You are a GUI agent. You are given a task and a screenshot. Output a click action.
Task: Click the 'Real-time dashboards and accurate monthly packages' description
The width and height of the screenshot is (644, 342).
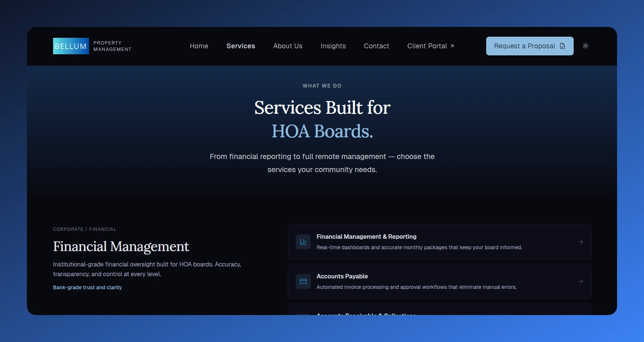tap(419, 247)
